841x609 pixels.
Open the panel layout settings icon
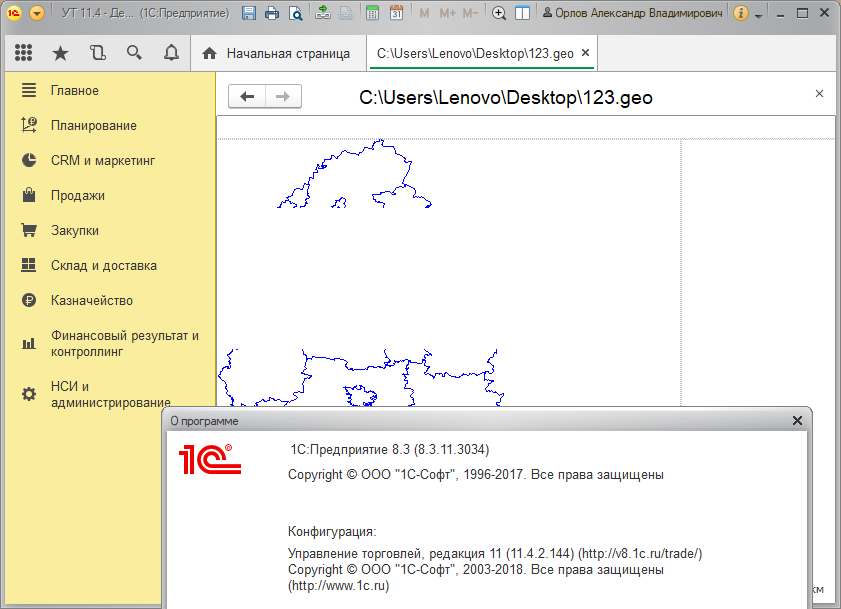tap(522, 13)
